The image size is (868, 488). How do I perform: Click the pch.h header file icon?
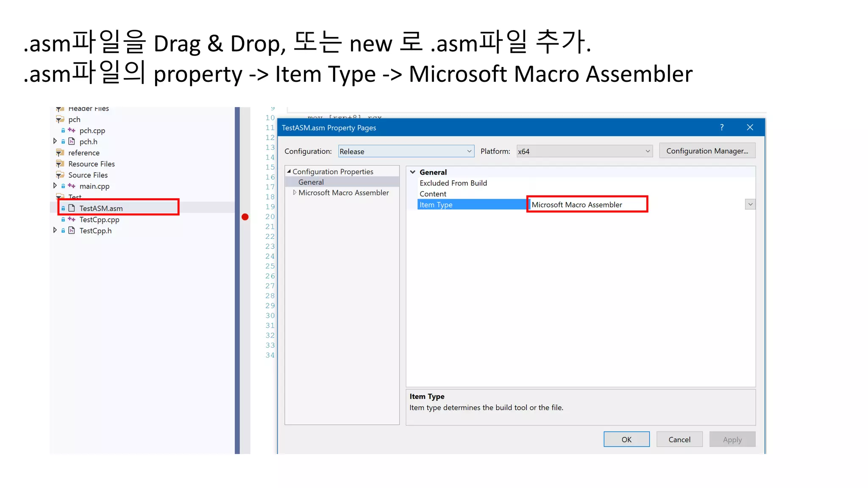click(x=72, y=141)
